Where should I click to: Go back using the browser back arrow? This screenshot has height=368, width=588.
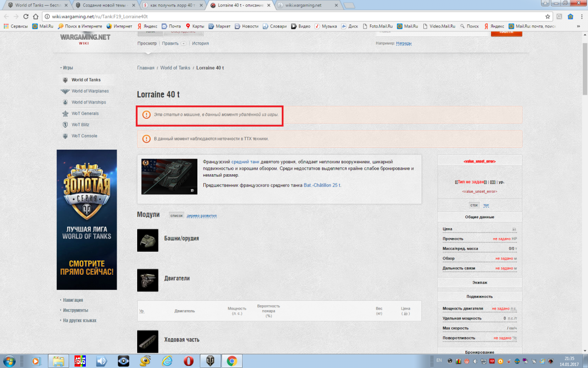pyautogui.click(x=7, y=16)
